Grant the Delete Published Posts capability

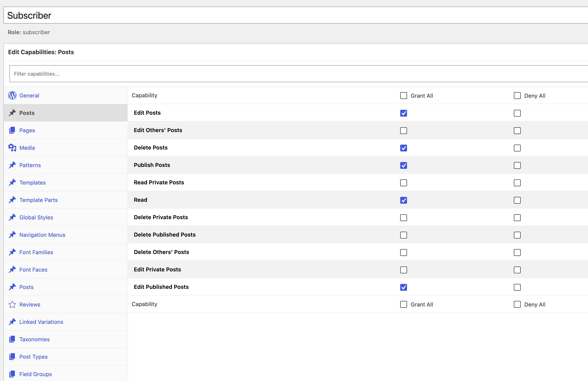tap(403, 235)
